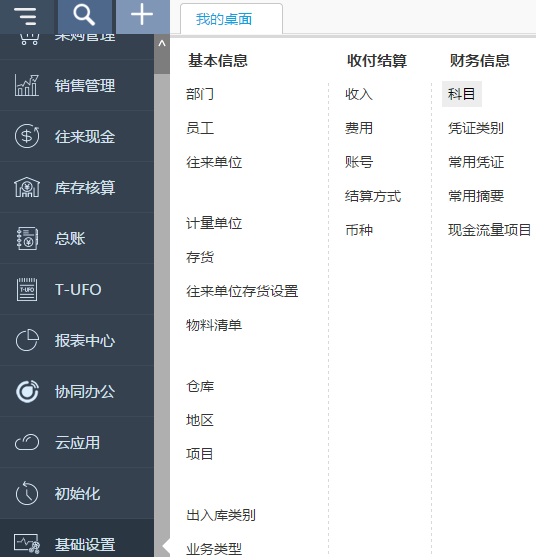Open 常用凭证 link

[x=476, y=162]
